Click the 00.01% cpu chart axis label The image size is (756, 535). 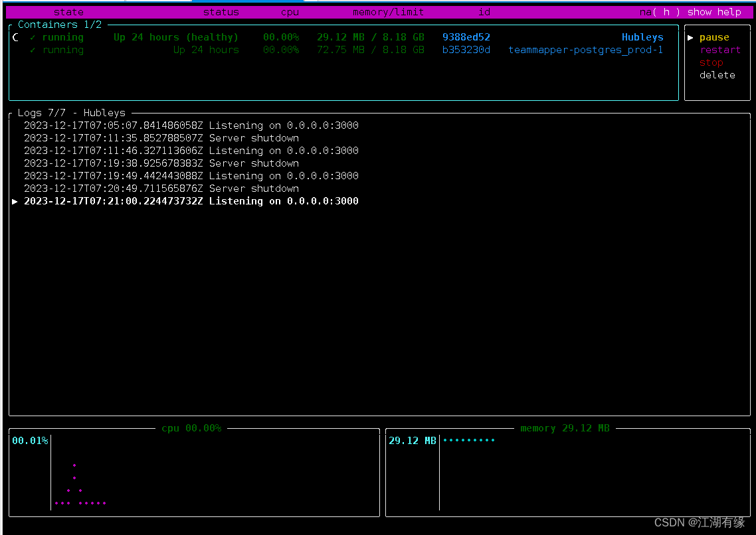click(30, 441)
